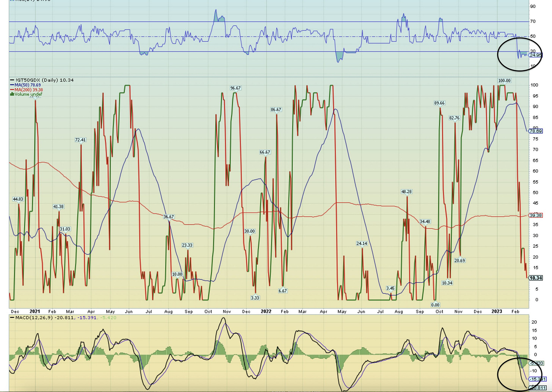Viewport: 552px width, 392px height.
Task: Click the 82.76 peak label
Action: coord(454,118)
